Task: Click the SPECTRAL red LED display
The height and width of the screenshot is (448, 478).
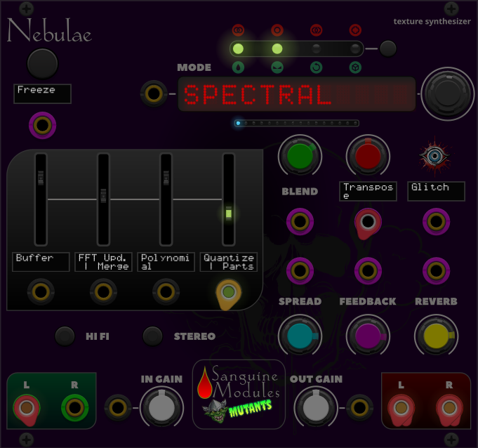Action: [x=297, y=94]
